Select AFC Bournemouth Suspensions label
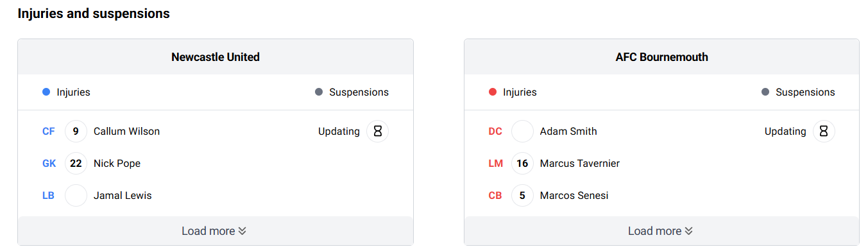This screenshot has width=868, height=249. 805,92
